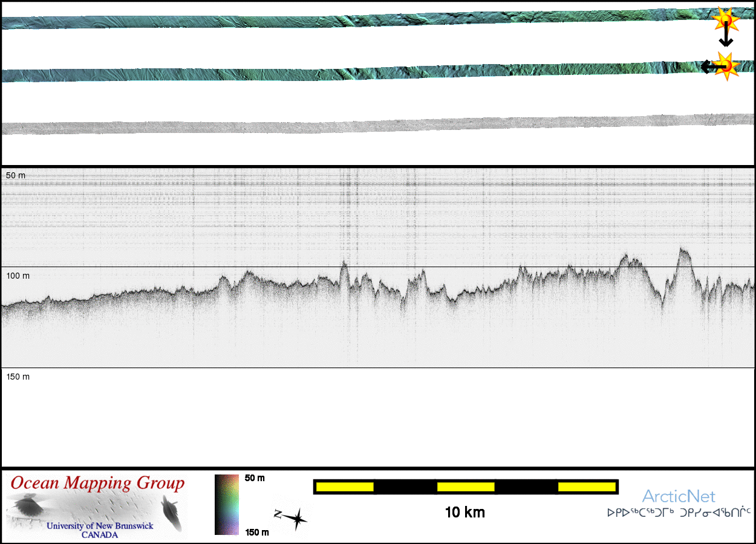The width and height of the screenshot is (756, 544).
Task: Click the leftmost yellow scale bar segment
Action: [345, 487]
